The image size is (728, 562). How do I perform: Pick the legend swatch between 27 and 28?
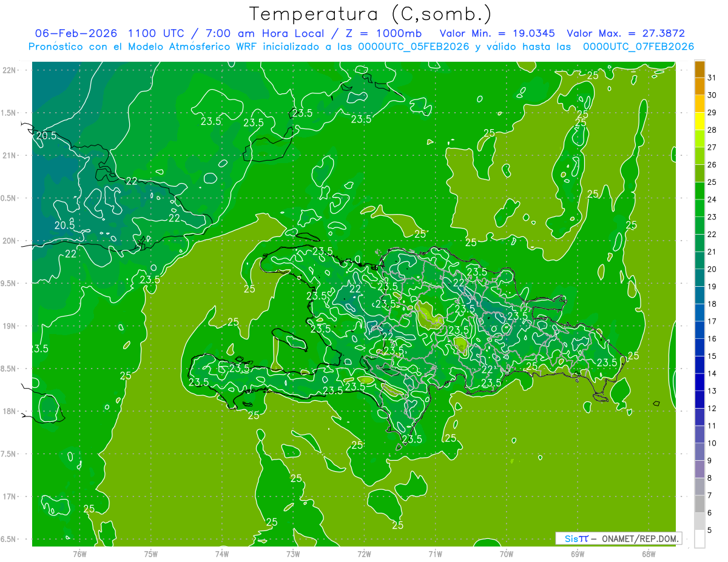(699, 139)
